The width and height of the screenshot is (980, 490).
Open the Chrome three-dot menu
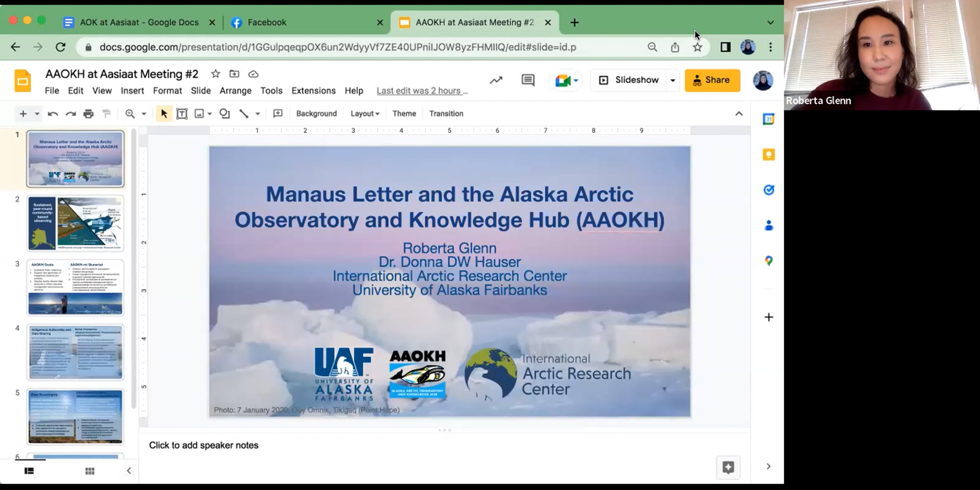tap(771, 47)
